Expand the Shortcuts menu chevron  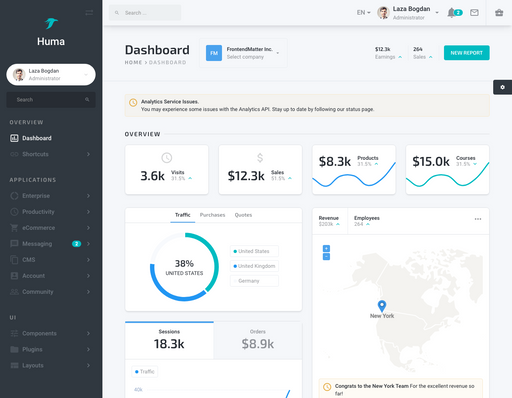point(88,154)
